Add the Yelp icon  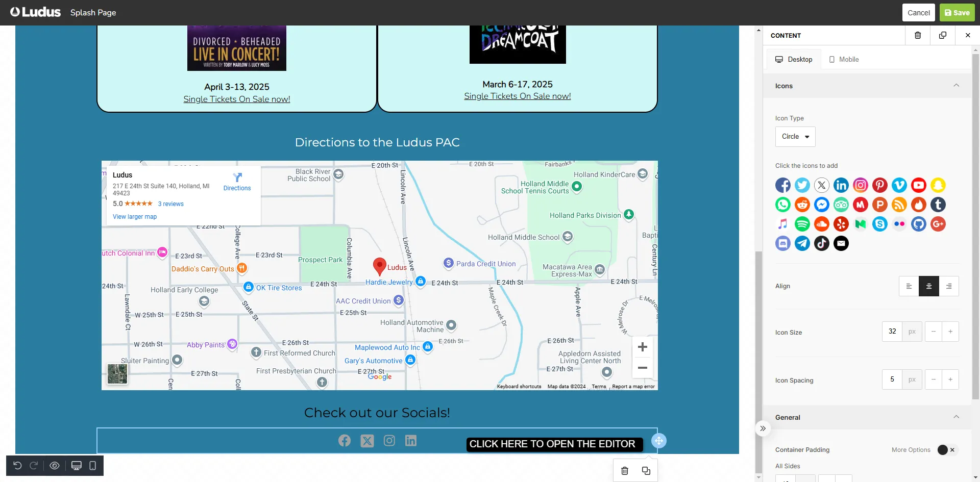tap(841, 224)
